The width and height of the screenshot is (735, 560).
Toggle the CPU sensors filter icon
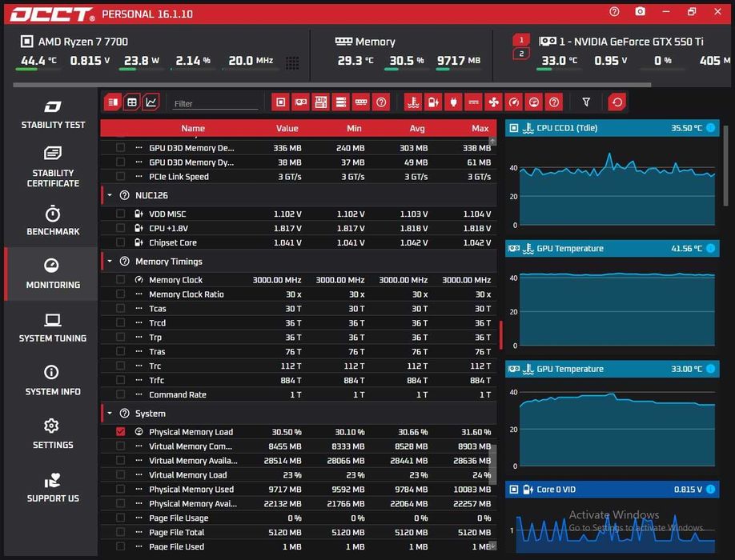[280, 102]
